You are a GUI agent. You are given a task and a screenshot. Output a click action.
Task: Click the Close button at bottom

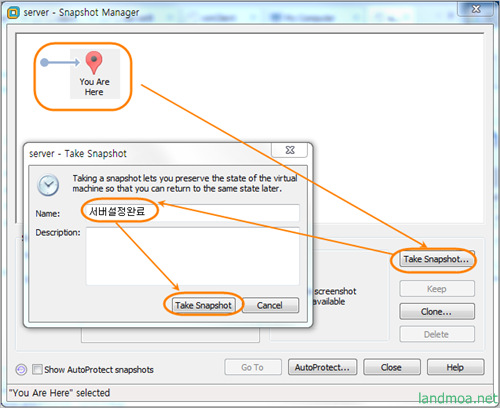point(392,367)
